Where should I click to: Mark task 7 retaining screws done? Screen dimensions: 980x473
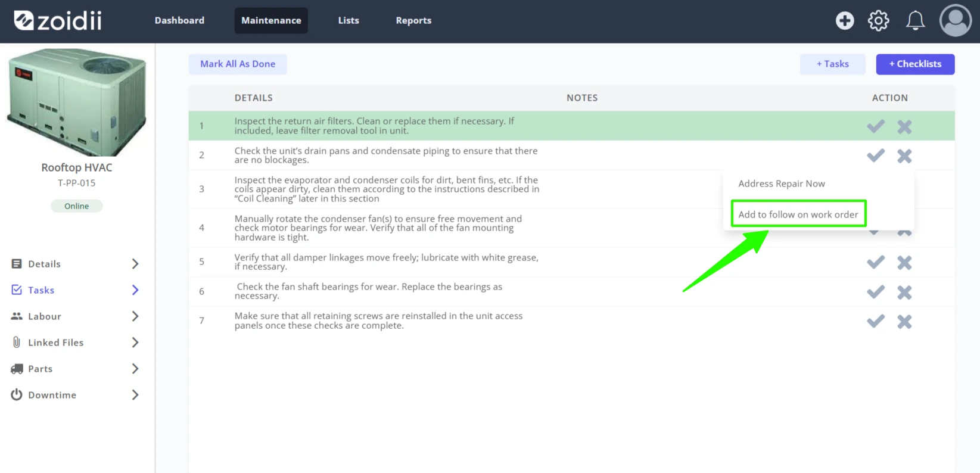point(876,321)
